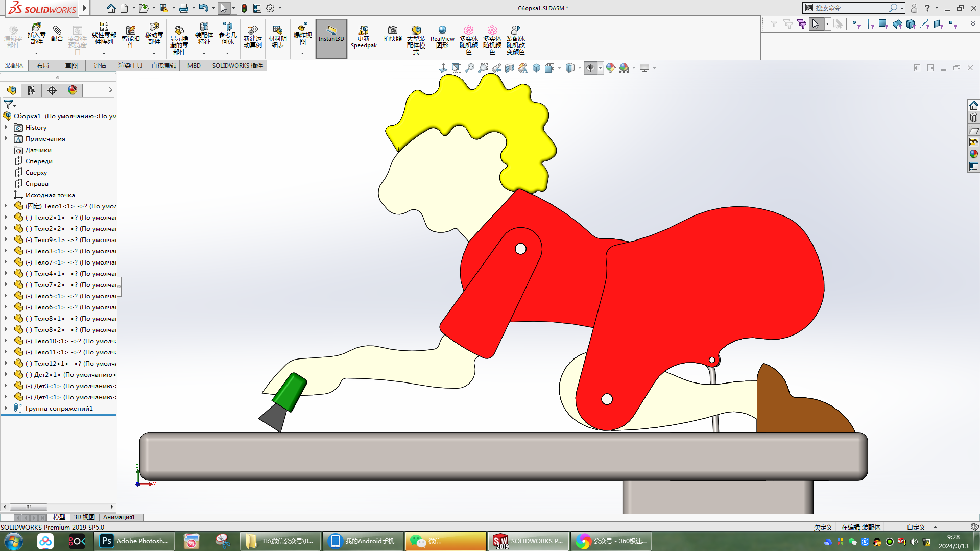
Task: Click the Update Speedpak tool
Action: [364, 37]
